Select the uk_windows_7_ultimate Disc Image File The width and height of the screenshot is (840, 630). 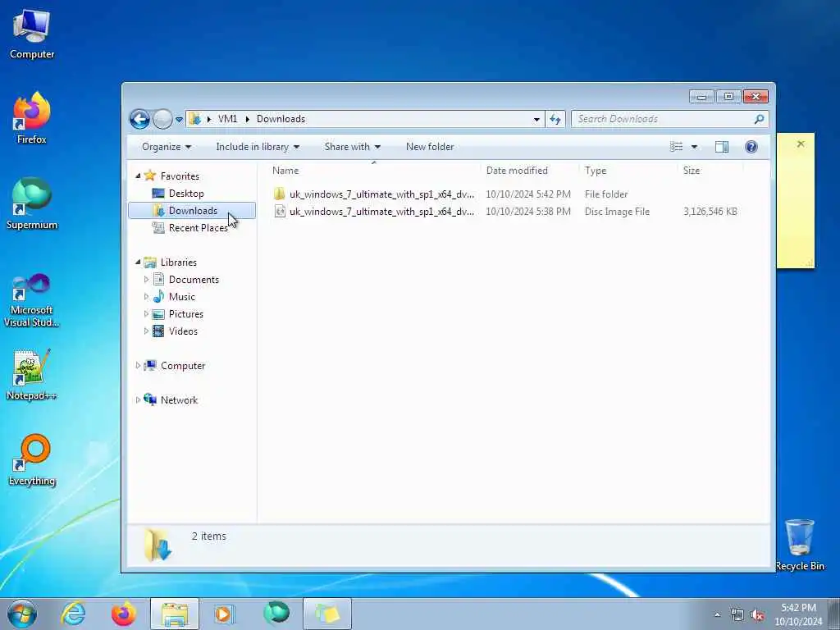pos(505,212)
